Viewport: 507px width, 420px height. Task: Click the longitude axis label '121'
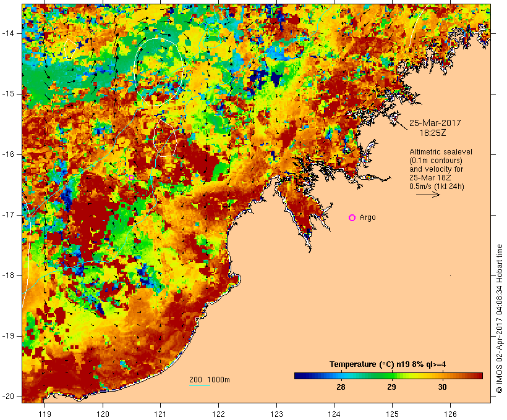point(160,414)
